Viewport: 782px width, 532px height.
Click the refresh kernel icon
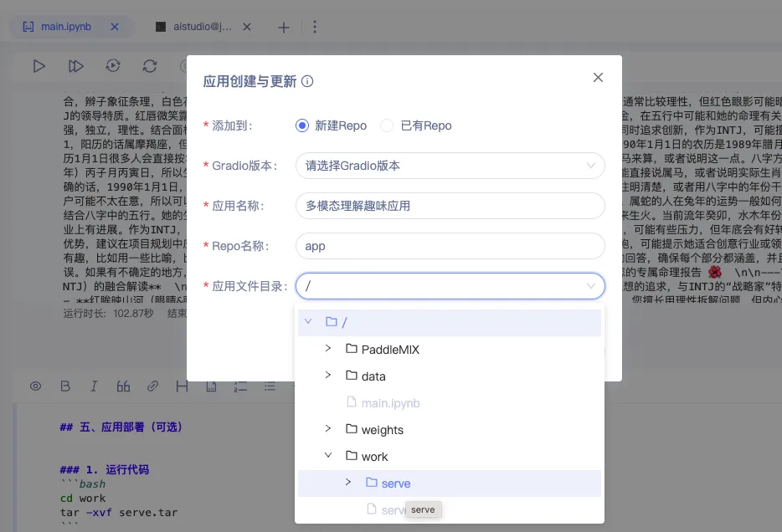coord(150,66)
